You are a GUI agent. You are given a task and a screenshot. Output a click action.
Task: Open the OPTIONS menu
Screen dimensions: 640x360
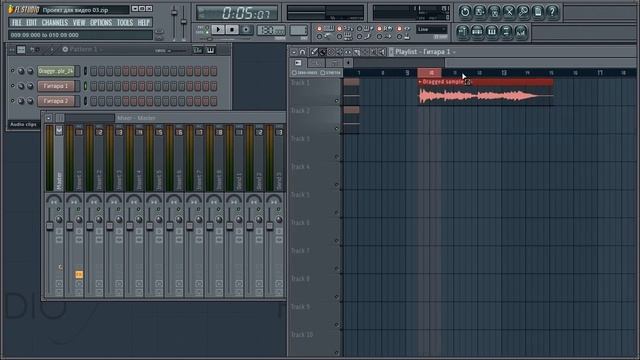(x=101, y=22)
